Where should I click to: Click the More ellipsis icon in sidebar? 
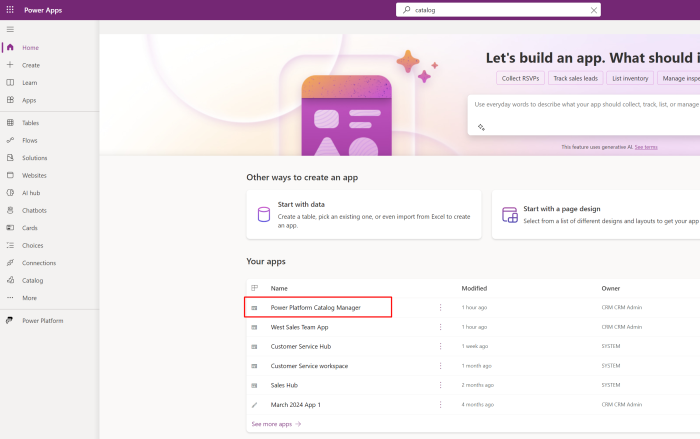(10, 297)
